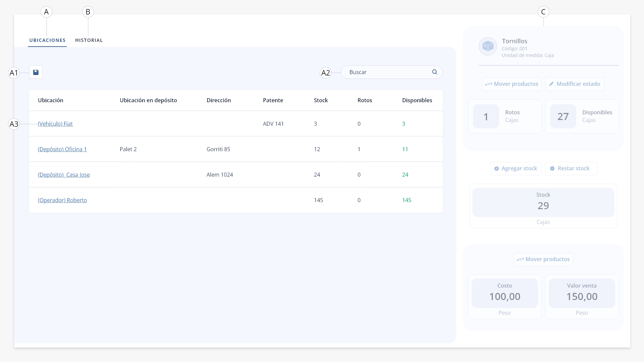Click the Agregar stock button
This screenshot has width=644, height=362.
[516, 169]
